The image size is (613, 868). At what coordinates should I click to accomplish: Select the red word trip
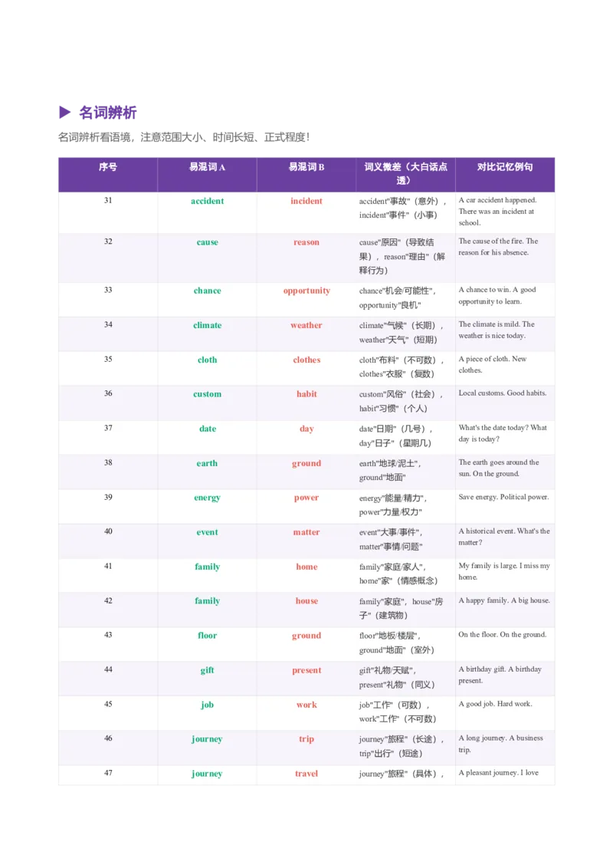tap(306, 740)
